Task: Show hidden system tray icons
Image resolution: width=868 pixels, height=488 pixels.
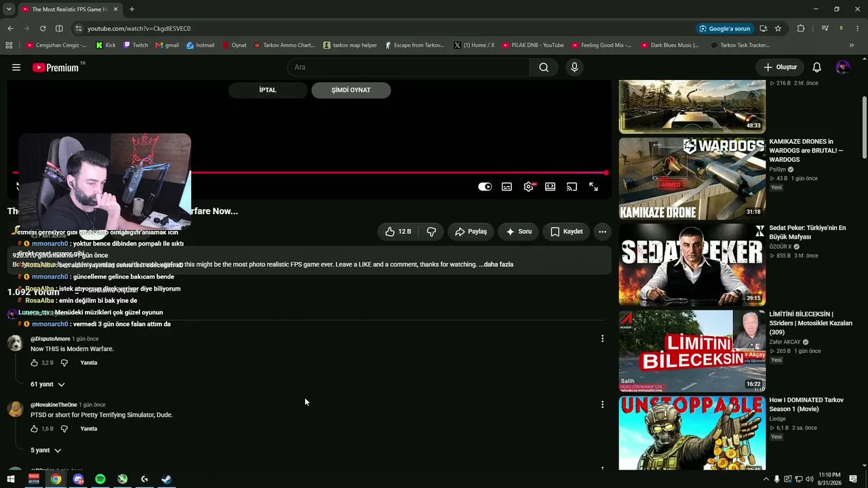Action: coord(766,479)
